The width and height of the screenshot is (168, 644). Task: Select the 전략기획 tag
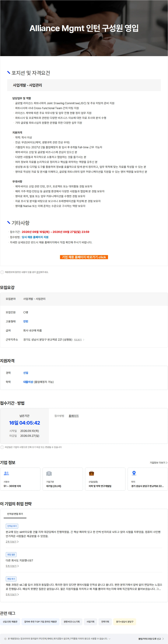pos(105,621)
